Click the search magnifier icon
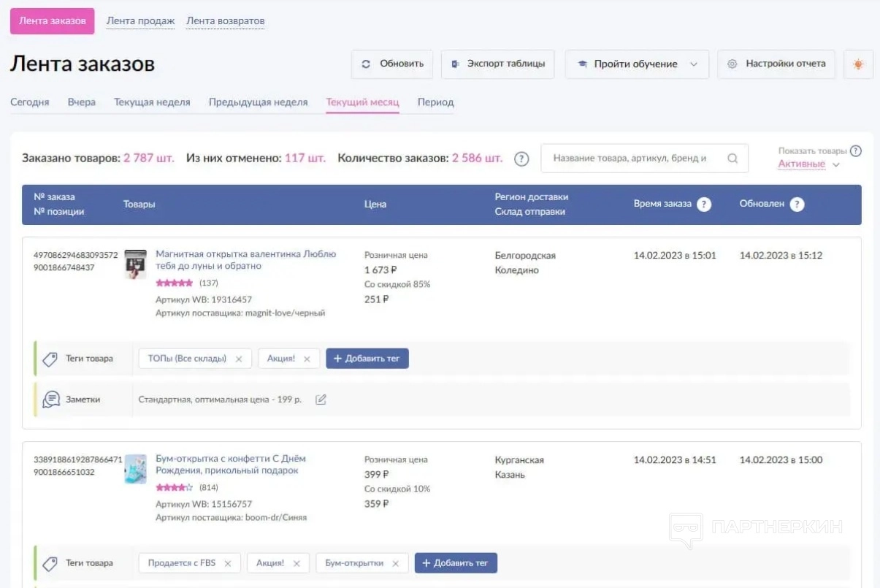This screenshot has height=588, width=880. coord(732,159)
